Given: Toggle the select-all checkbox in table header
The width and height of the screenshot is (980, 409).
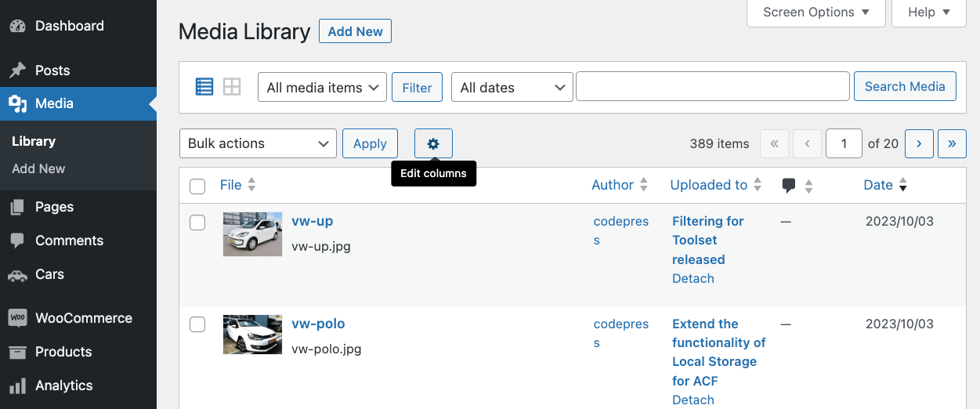Looking at the screenshot, I should pyautogui.click(x=197, y=186).
